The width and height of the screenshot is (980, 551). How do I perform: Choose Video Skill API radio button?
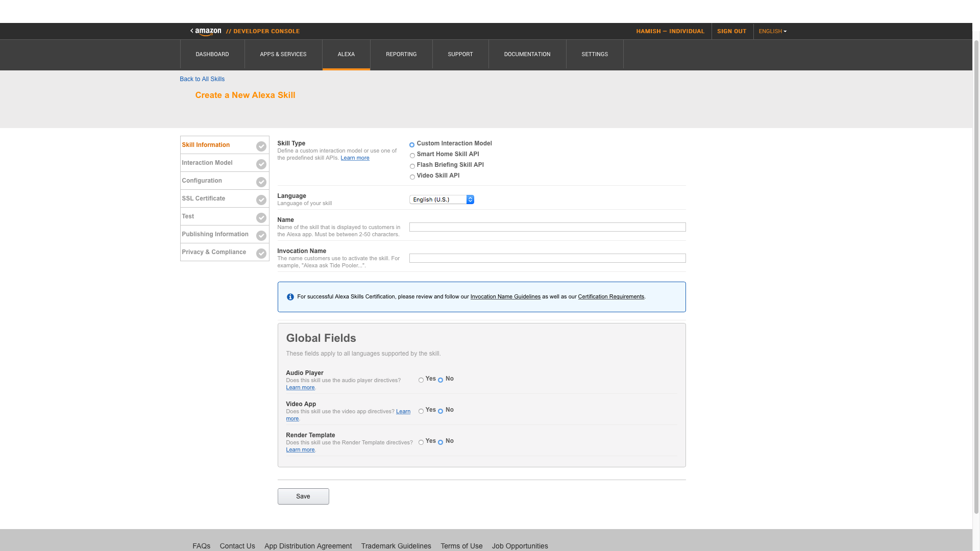click(x=412, y=177)
